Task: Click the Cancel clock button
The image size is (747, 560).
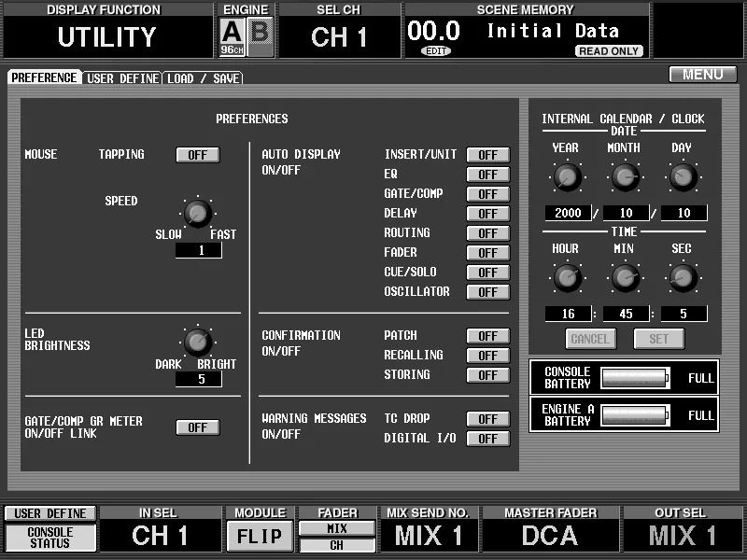Action: pos(590,339)
